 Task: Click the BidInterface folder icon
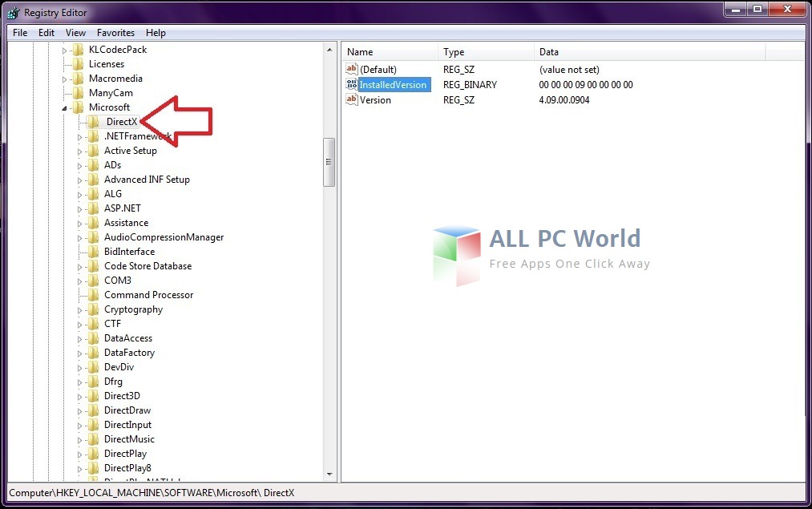tap(93, 252)
